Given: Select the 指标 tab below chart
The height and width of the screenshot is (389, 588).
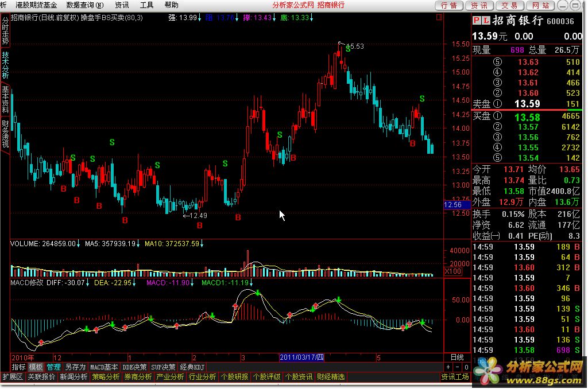Looking at the screenshot, I should coord(18,367).
